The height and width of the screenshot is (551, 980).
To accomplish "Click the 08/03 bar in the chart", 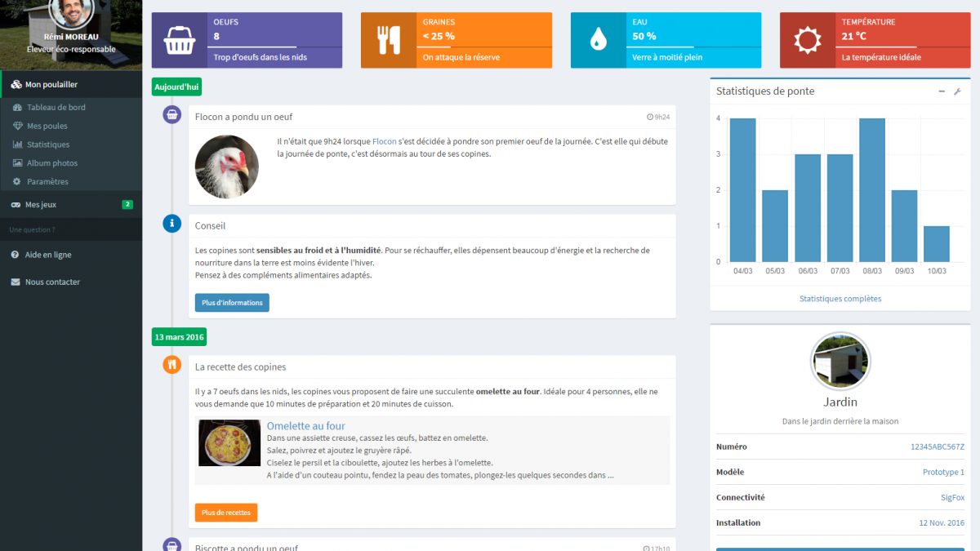I will click(x=872, y=190).
